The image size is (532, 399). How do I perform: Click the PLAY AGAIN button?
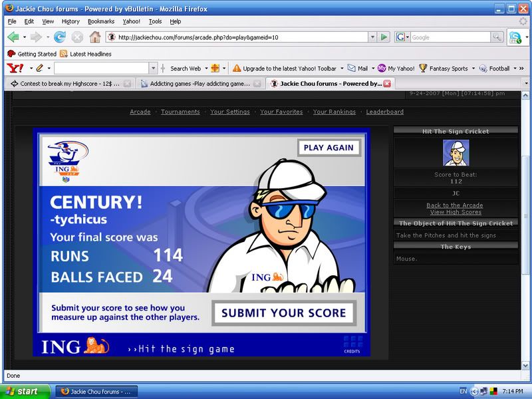pyautogui.click(x=329, y=148)
